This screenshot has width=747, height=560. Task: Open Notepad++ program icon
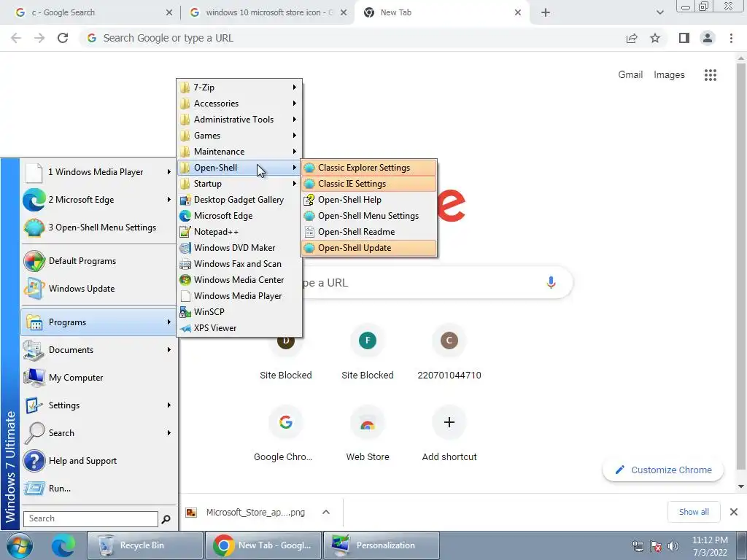pyautogui.click(x=185, y=232)
